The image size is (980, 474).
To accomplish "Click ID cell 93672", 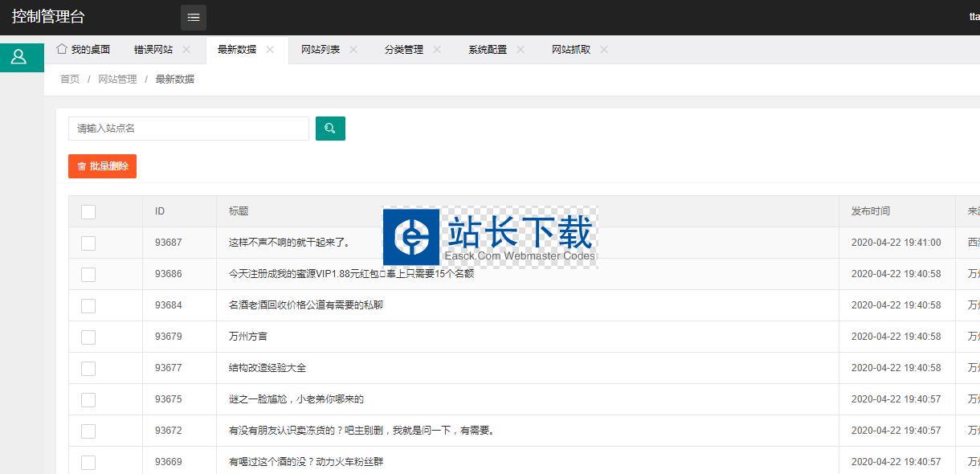I will click(169, 431).
